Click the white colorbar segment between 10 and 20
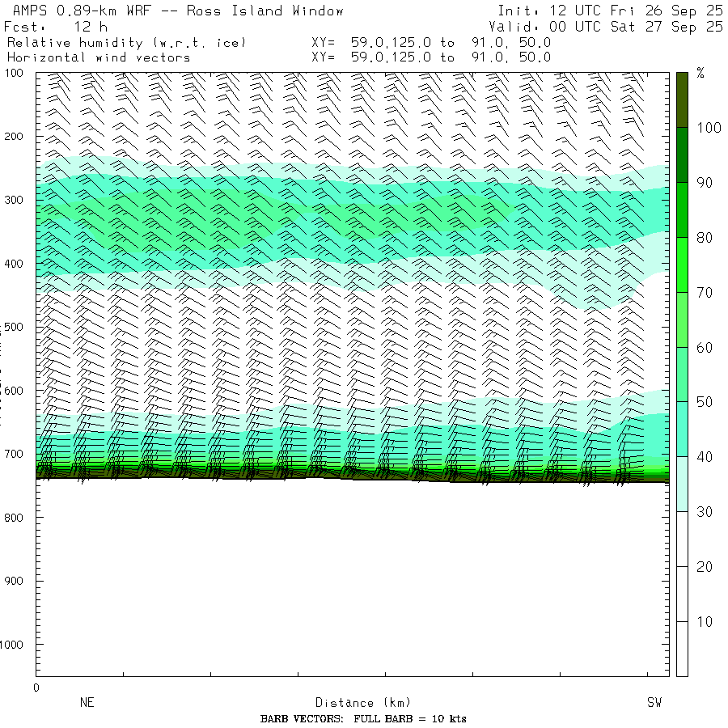 pyautogui.click(x=682, y=594)
